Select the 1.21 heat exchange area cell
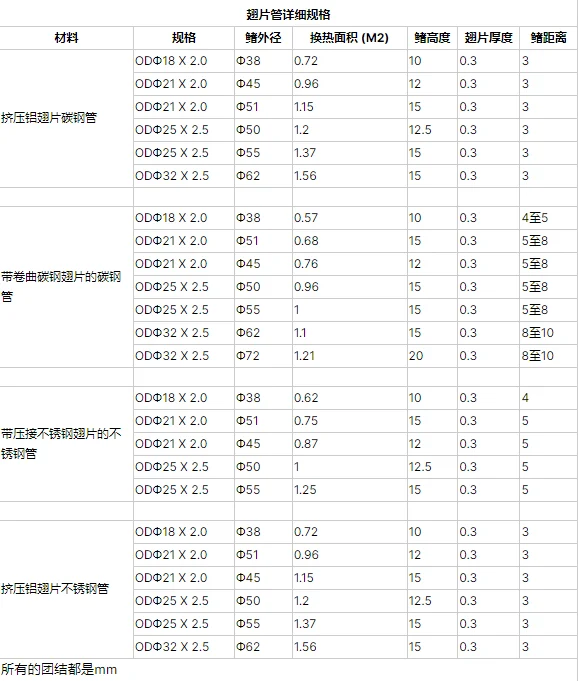 (x=350, y=356)
